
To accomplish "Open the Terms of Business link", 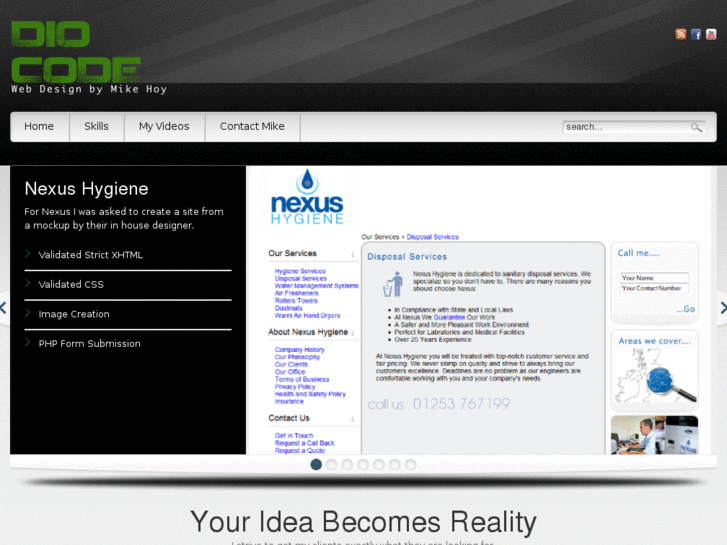I will pos(302,379).
